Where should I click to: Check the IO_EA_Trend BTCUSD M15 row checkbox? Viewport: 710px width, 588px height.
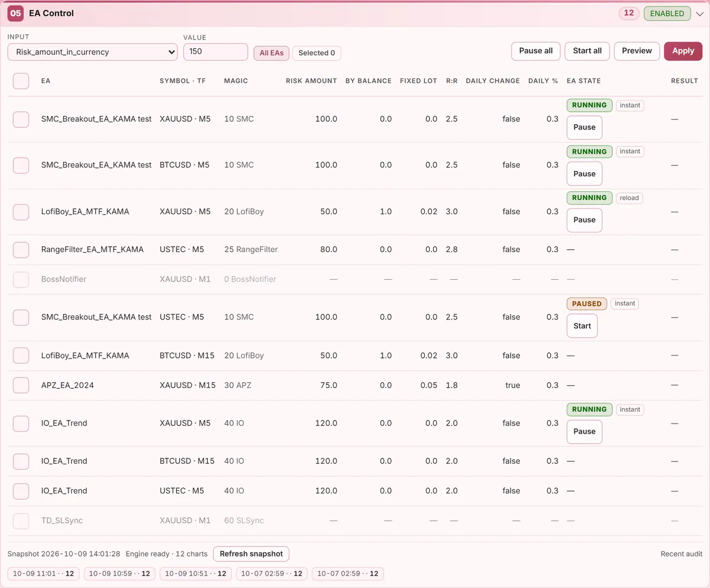[21, 461]
